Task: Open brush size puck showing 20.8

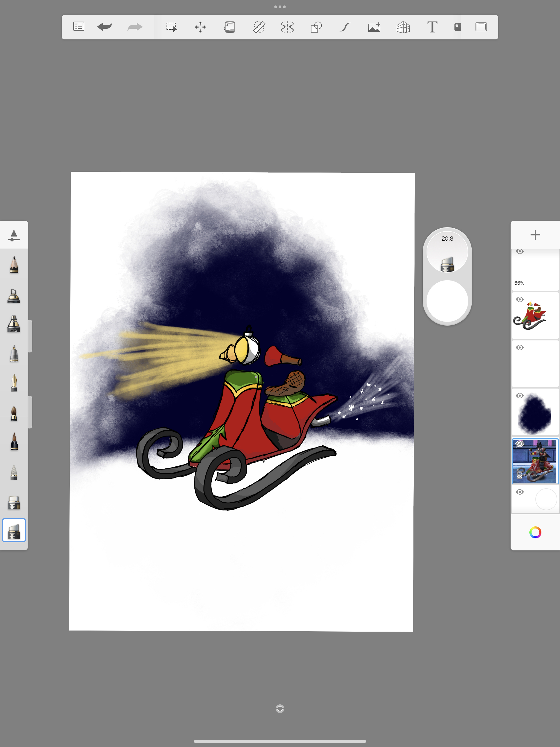Action: (447, 252)
